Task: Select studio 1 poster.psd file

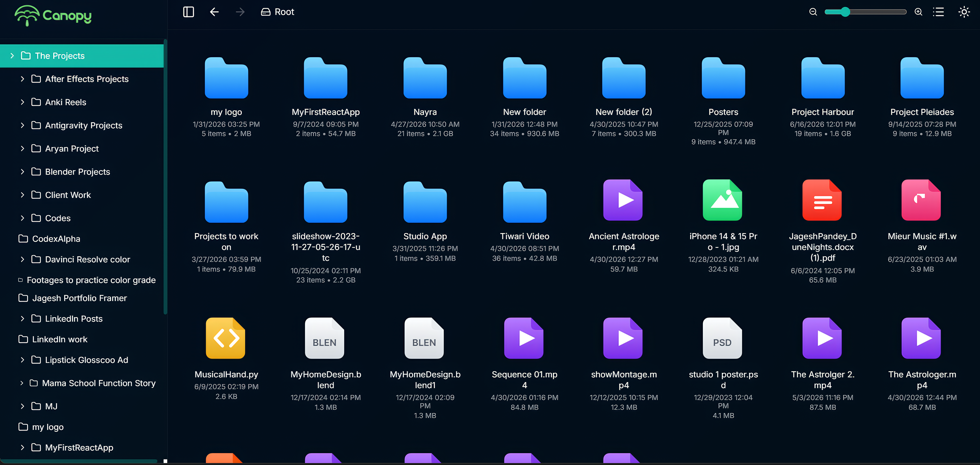Action: (722, 338)
